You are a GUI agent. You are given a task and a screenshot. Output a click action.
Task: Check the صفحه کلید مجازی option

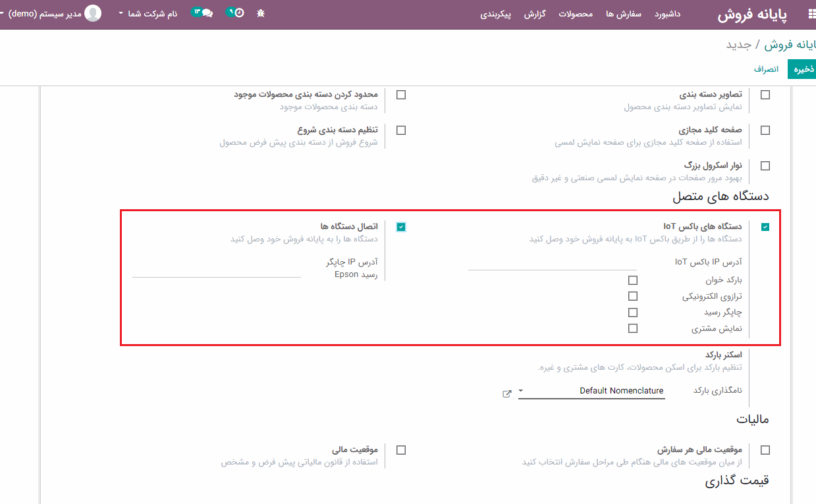(x=765, y=130)
